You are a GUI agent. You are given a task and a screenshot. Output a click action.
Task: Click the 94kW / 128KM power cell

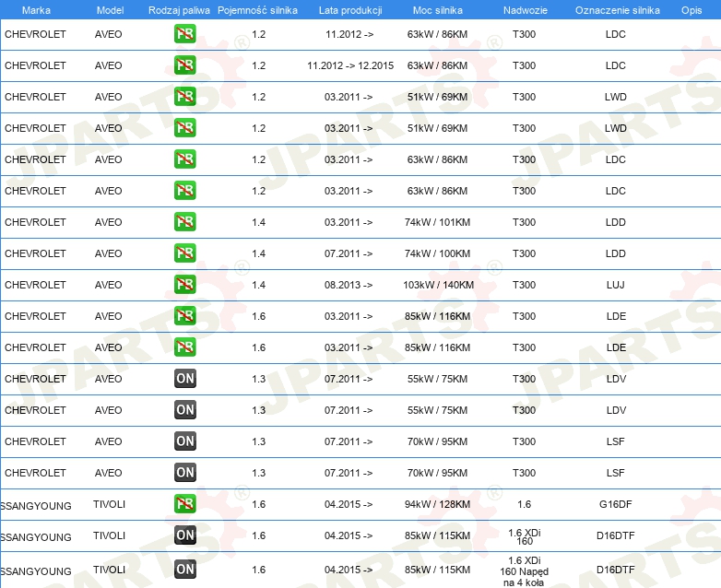pyautogui.click(x=437, y=504)
